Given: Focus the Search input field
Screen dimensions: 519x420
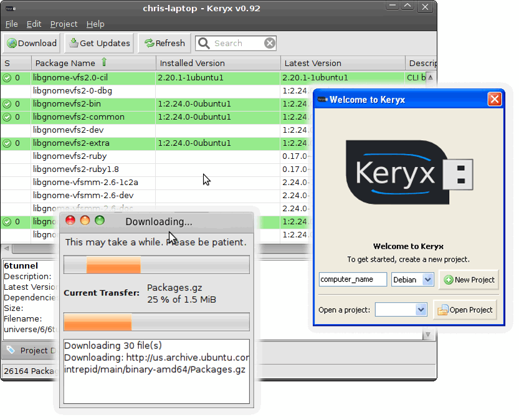Looking at the screenshot, I should pos(236,44).
